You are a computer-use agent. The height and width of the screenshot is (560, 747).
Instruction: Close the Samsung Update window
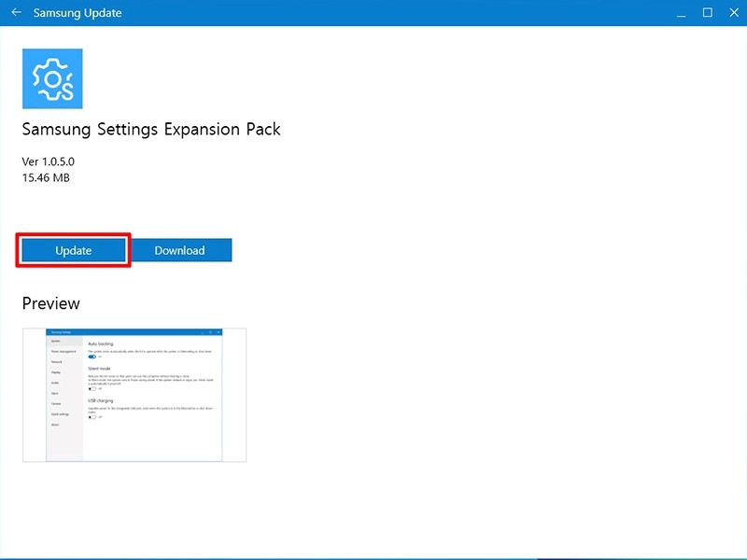734,13
